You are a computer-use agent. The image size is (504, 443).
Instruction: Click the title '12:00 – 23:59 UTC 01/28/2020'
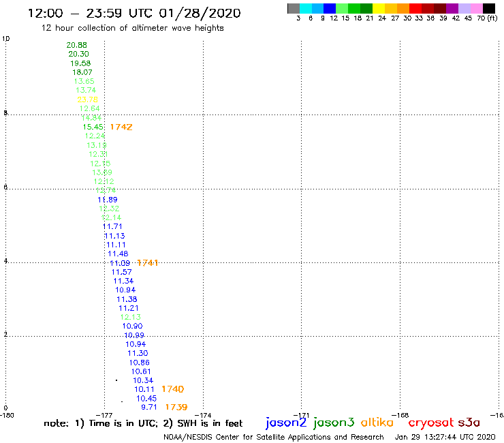[x=134, y=13]
